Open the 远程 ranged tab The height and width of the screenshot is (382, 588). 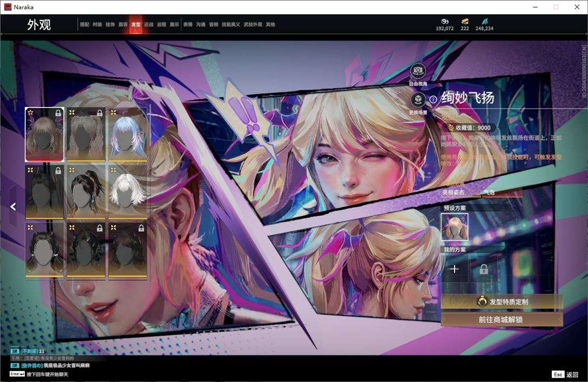pos(161,24)
